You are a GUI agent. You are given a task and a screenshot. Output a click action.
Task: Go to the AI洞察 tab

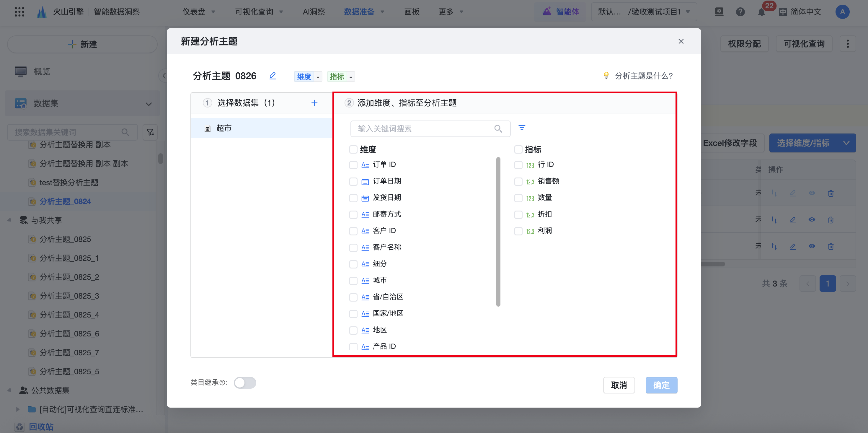tap(313, 12)
